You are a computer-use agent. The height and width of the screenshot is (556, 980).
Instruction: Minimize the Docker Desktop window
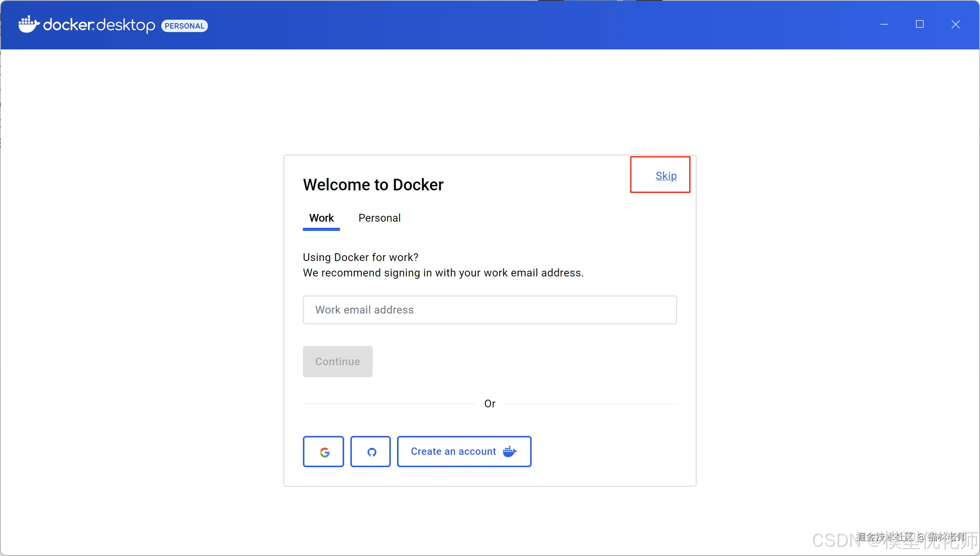point(884,25)
